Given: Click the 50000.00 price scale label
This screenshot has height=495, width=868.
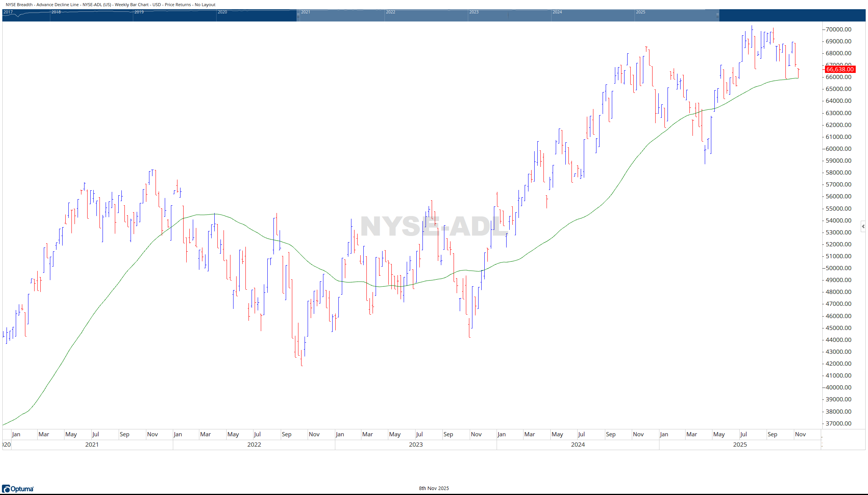Looking at the screenshot, I should pos(838,268).
